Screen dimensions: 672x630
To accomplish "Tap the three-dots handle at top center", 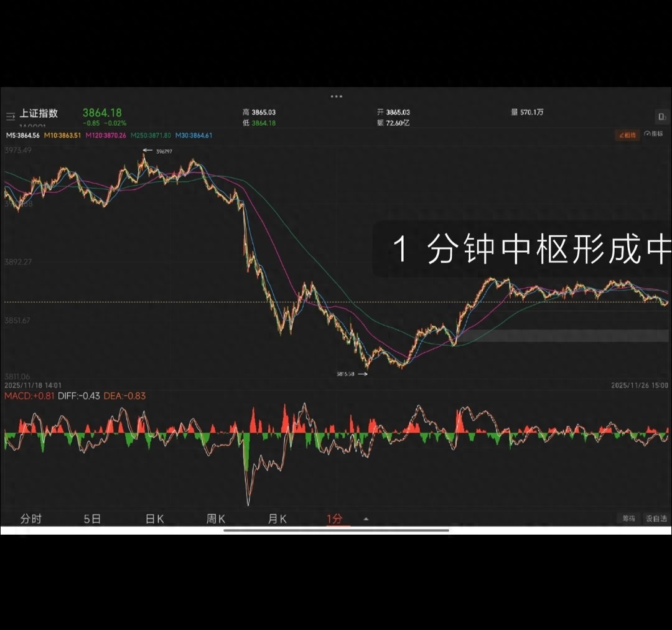I will pyautogui.click(x=336, y=96).
